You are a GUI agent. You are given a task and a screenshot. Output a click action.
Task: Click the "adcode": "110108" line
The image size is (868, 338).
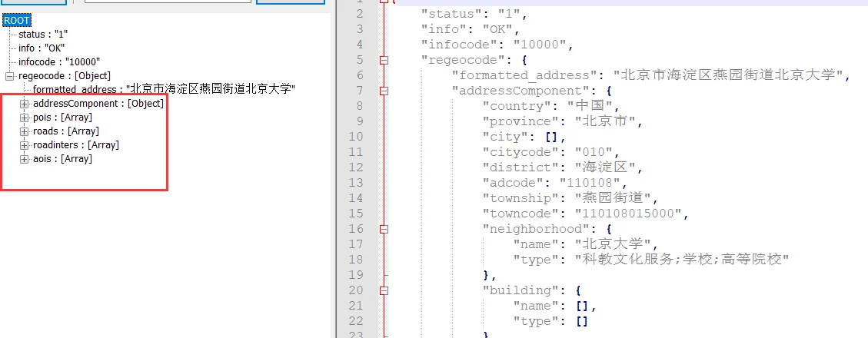point(555,183)
